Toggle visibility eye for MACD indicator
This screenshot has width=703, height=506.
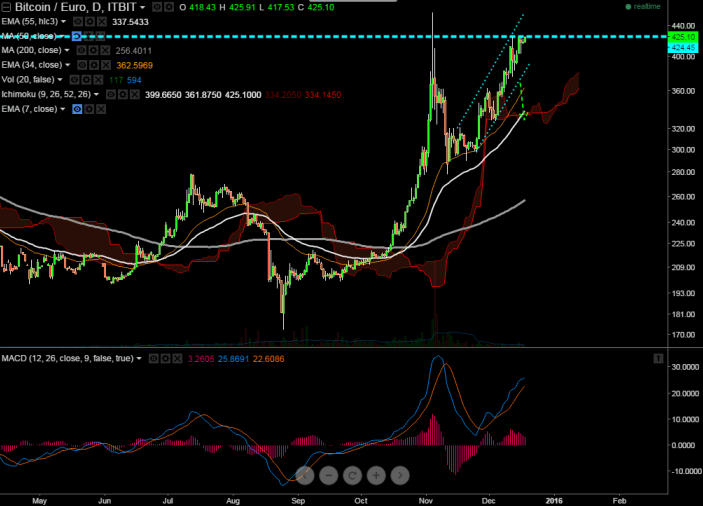pos(153,359)
